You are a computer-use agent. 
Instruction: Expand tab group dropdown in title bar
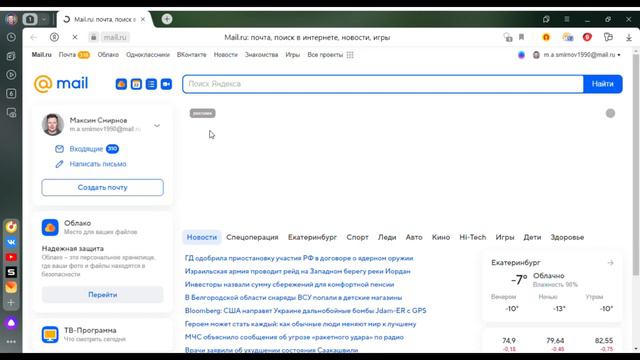click(x=44, y=19)
